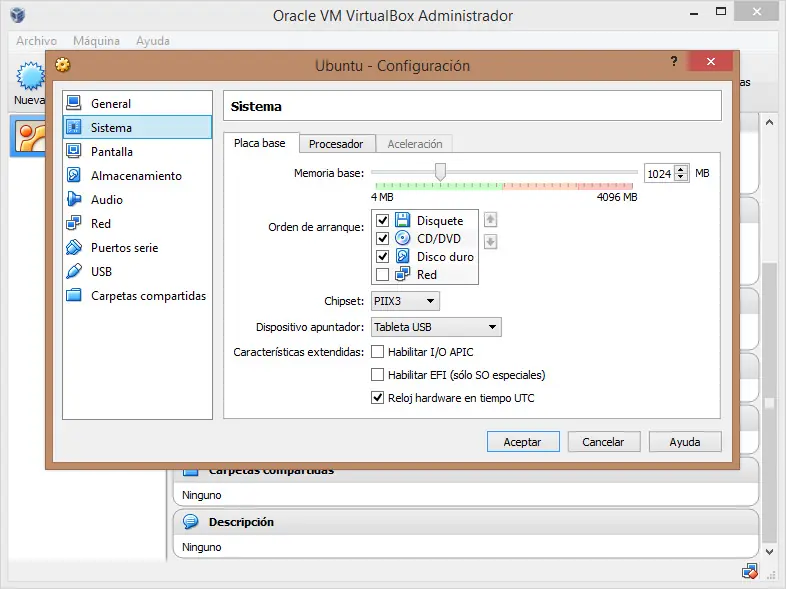Click the question mark help icon in dialog title

[x=674, y=61]
